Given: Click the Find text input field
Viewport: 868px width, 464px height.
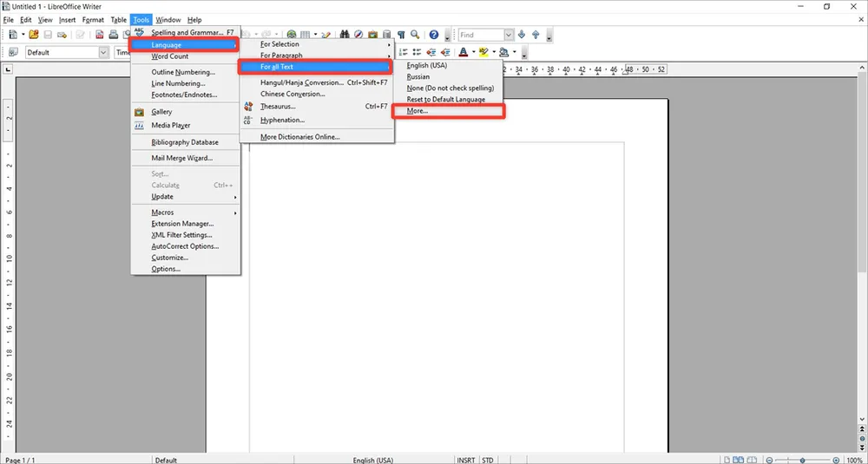Looking at the screenshot, I should click(x=481, y=35).
